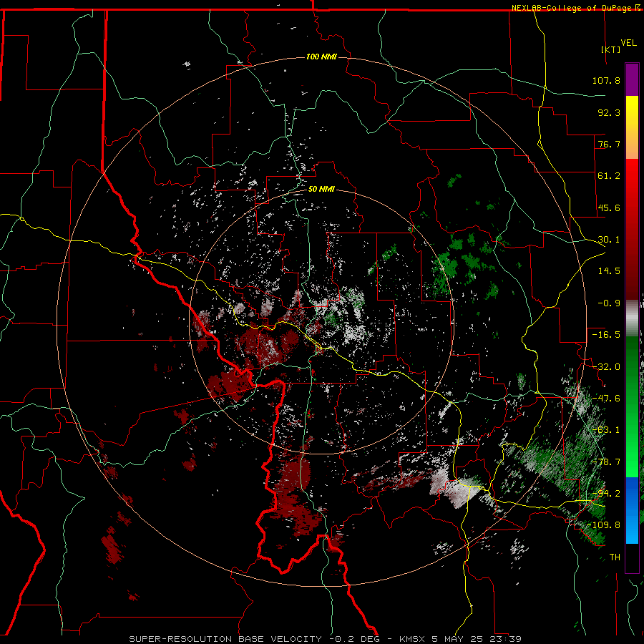Select the 76.7 scale value

[609, 144]
